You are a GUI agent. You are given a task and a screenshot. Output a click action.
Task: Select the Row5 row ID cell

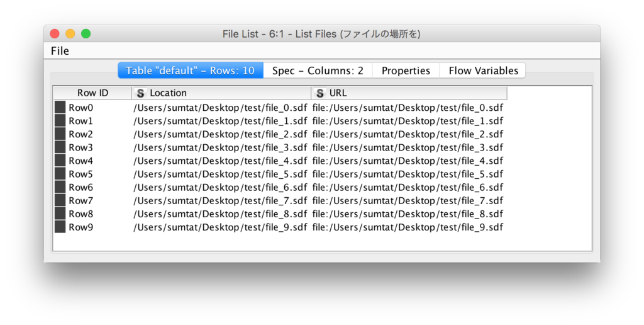93,174
